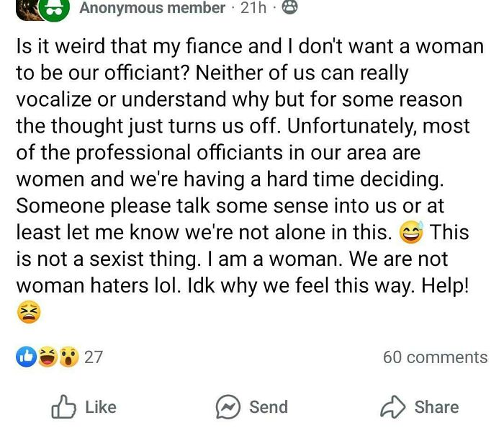Click the group privacy icon beside timestamp

point(289,8)
